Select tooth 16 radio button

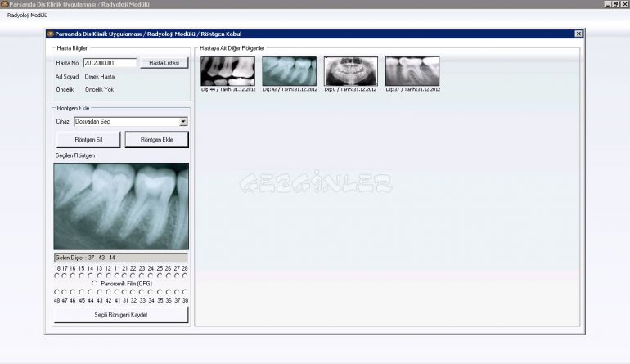[72, 276]
